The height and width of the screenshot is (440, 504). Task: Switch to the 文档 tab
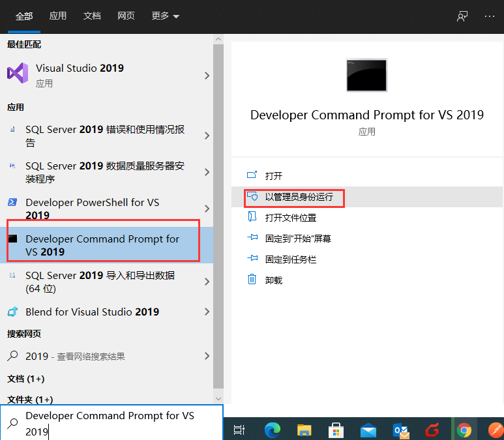pyautogui.click(x=92, y=16)
